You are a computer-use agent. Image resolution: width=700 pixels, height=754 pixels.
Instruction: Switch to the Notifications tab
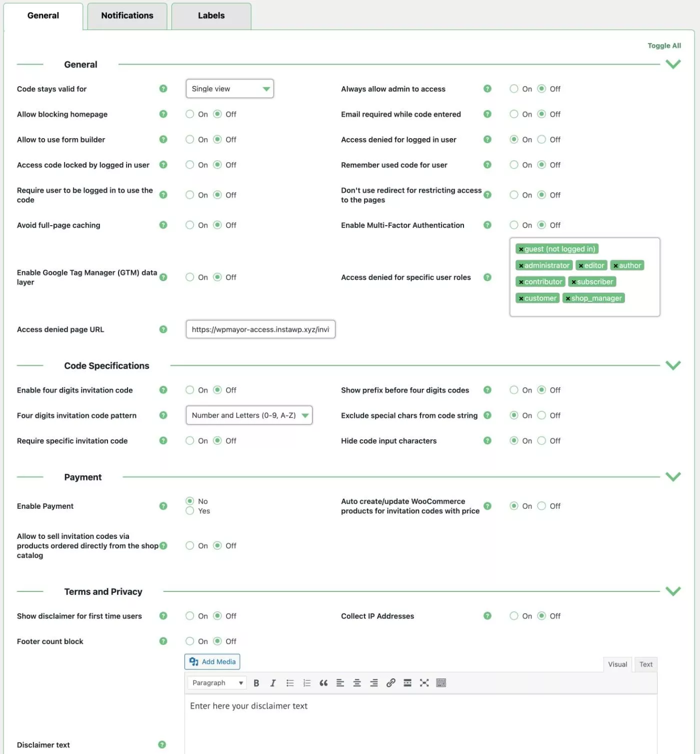[127, 16]
